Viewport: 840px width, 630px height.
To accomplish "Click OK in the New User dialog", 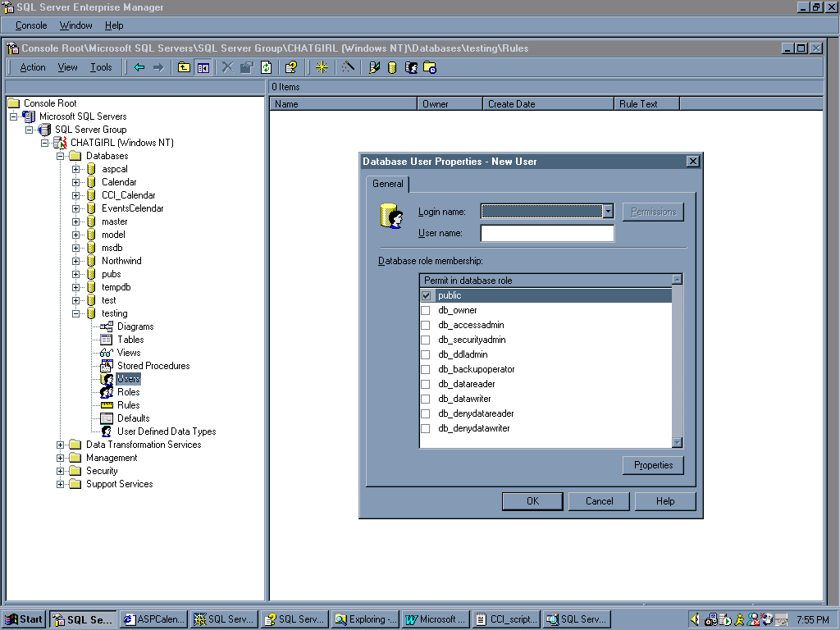I will pyautogui.click(x=532, y=501).
